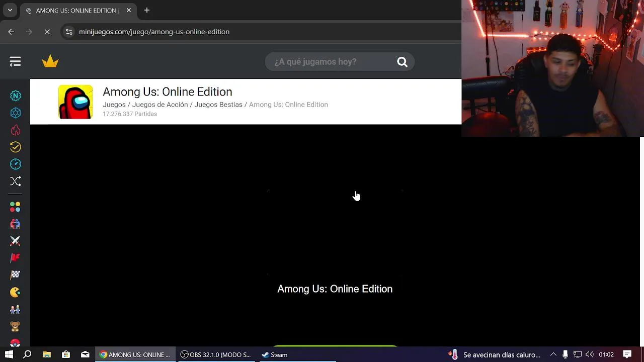Screen dimensions: 644x362
Task: Click the search magnifier icon
Action: 402,62
